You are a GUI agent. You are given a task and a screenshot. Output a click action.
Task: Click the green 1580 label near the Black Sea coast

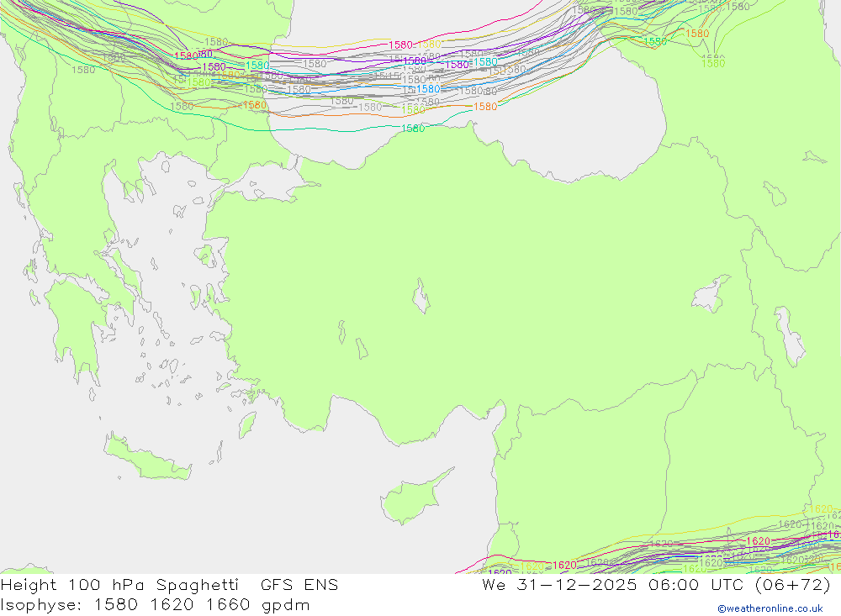(413, 128)
